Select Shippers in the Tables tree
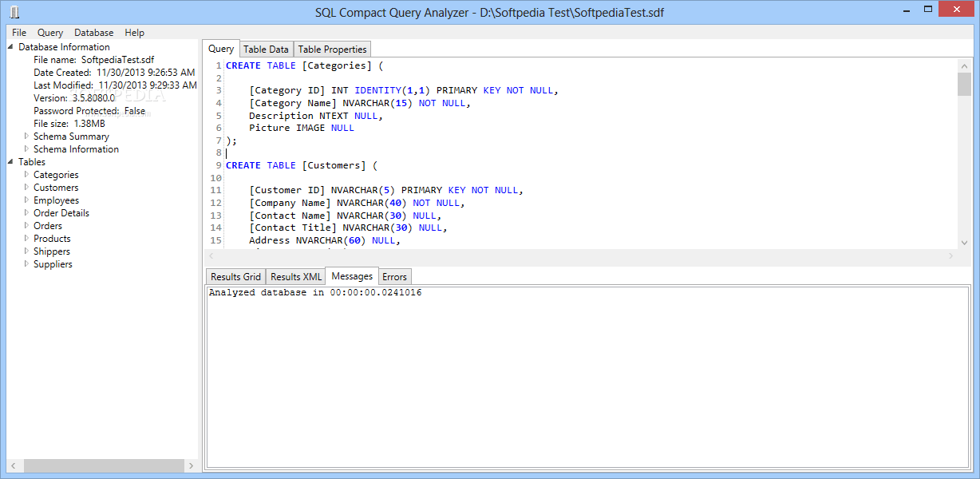This screenshot has height=479, width=980. pyautogui.click(x=52, y=251)
